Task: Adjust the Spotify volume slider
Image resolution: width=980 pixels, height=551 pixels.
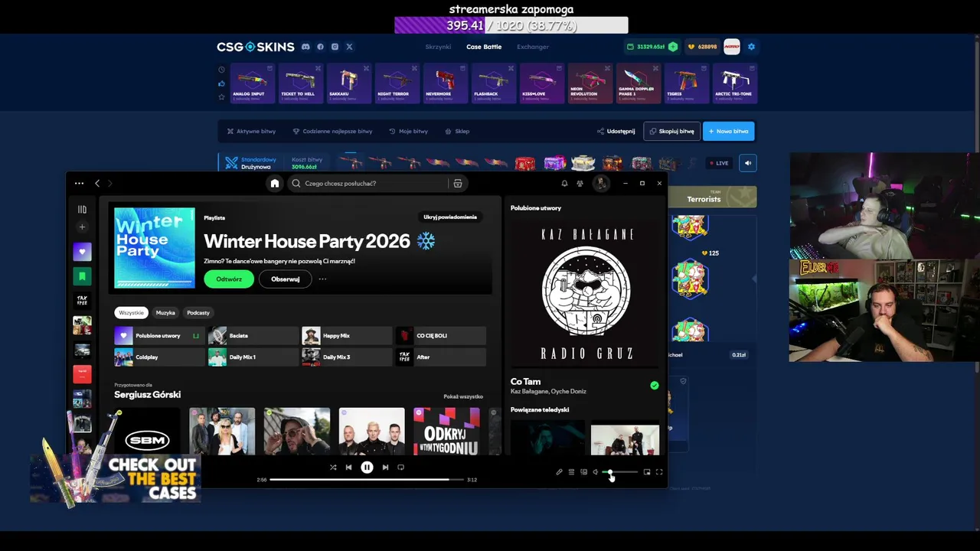Action: (x=620, y=472)
